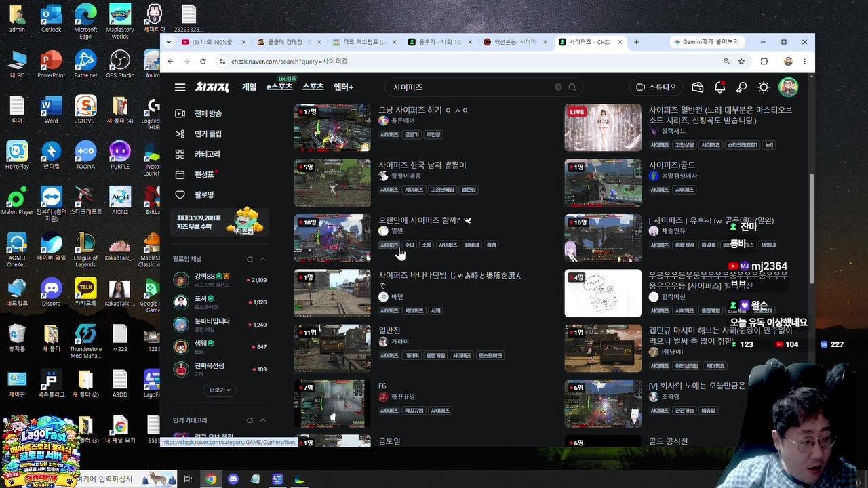The image size is (868, 488).
Task: Toggle the light/dark theme sun icon
Action: 764,87
